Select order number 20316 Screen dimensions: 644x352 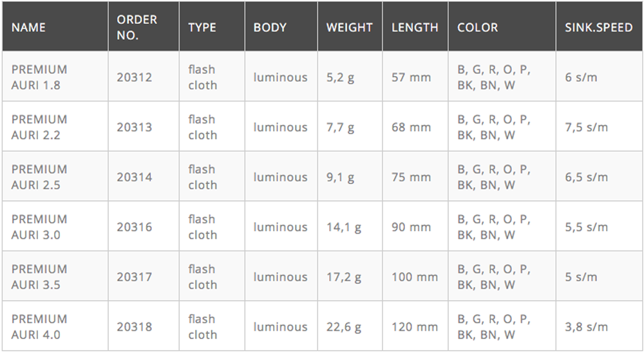(x=135, y=227)
